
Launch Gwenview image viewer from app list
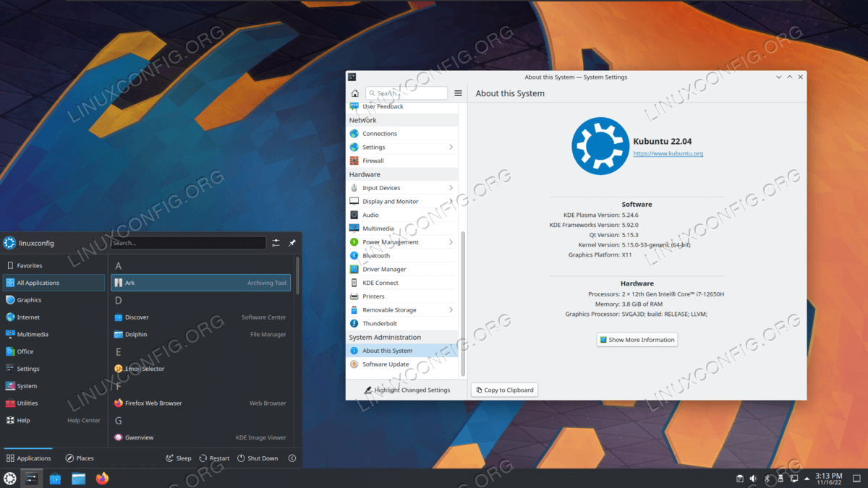pyautogui.click(x=200, y=437)
